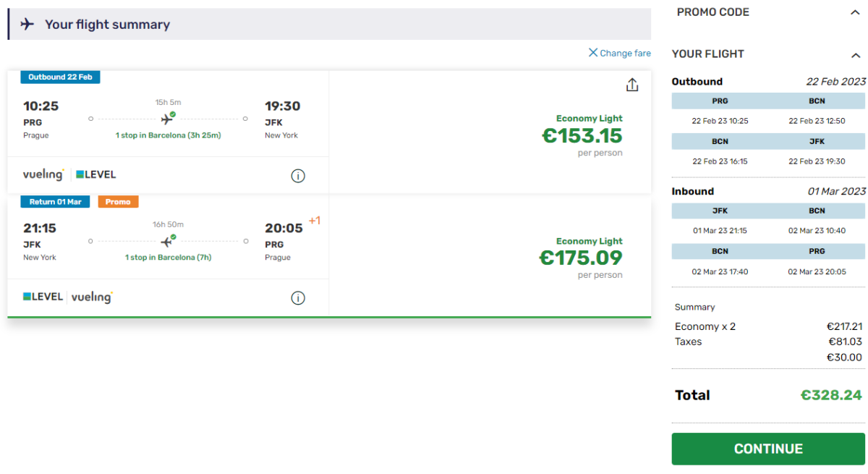Viewport: 868px width, 474px height.
Task: Select the Outbound 22 Feb label
Action: pyautogui.click(x=60, y=77)
